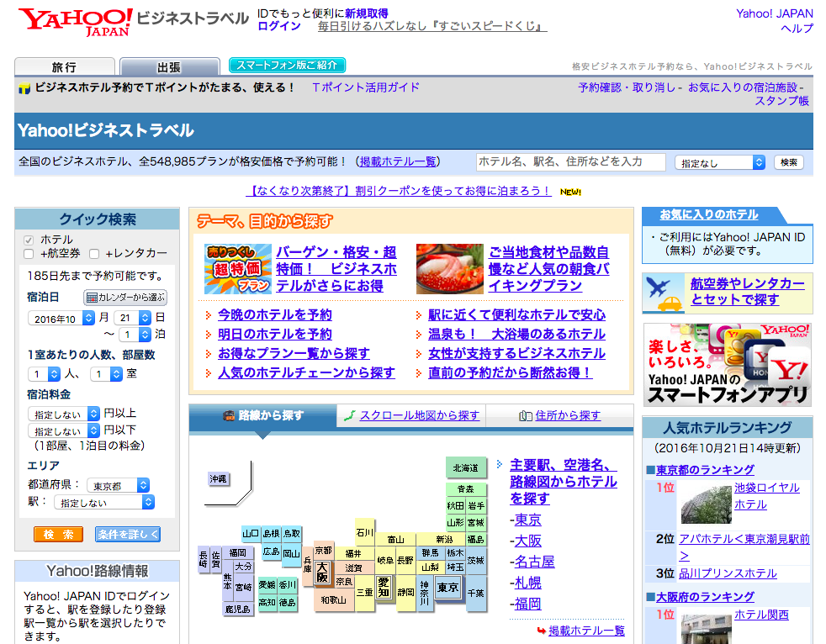Click the T-point yellow icon
The width and height of the screenshot is (826, 644).
point(24,88)
